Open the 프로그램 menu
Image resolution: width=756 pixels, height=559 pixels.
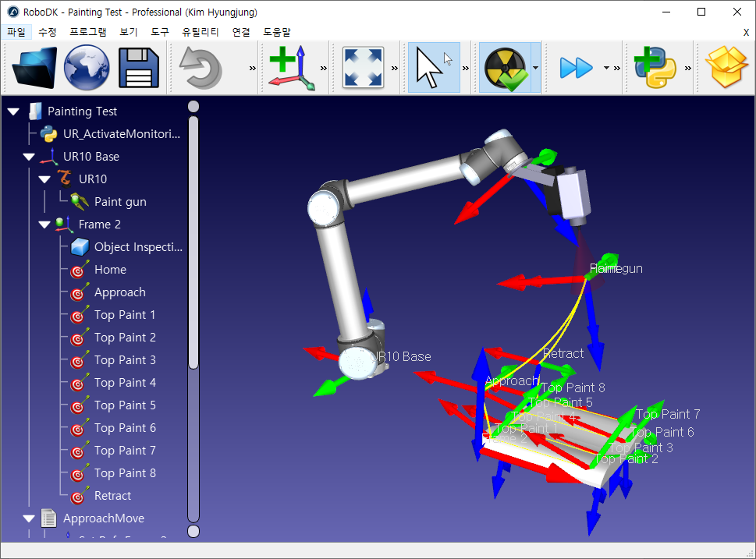pyautogui.click(x=87, y=32)
